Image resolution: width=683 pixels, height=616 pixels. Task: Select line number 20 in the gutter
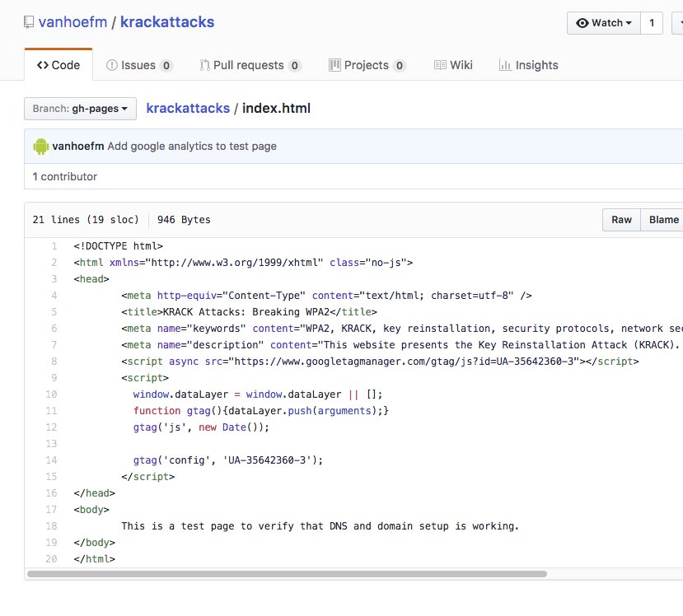pyautogui.click(x=51, y=559)
